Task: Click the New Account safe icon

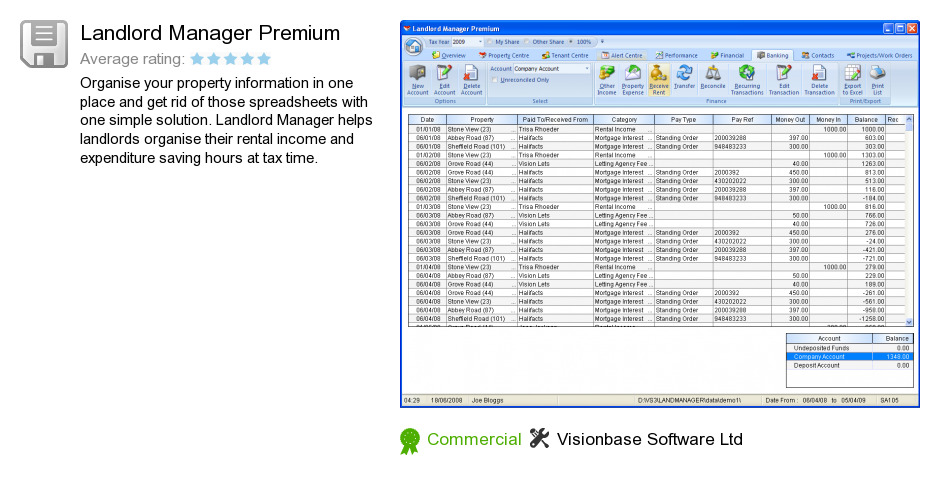Action: (418, 74)
